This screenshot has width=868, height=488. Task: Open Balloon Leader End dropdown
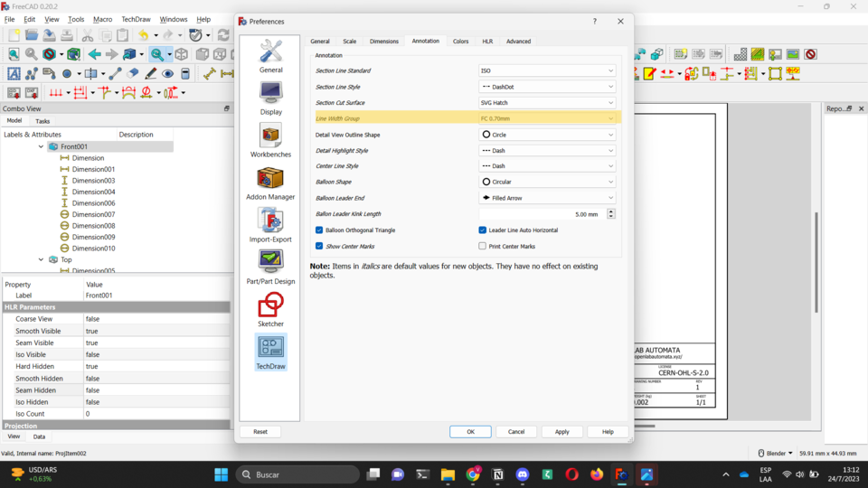(547, 198)
